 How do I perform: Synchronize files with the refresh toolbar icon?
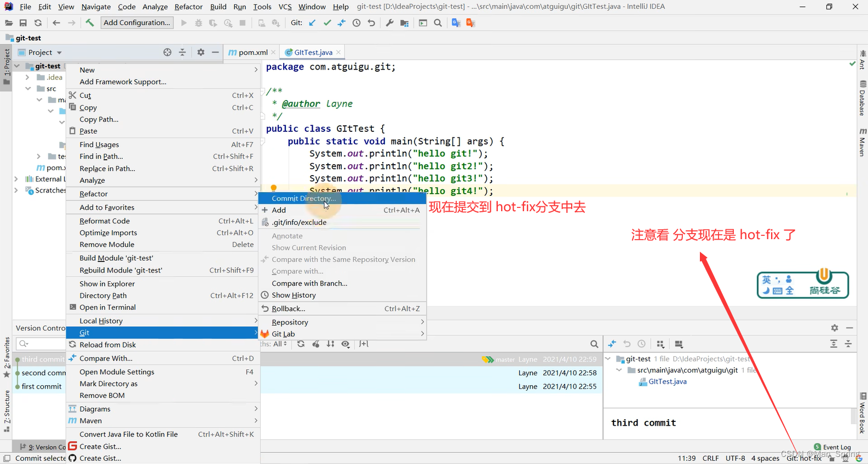[38, 23]
